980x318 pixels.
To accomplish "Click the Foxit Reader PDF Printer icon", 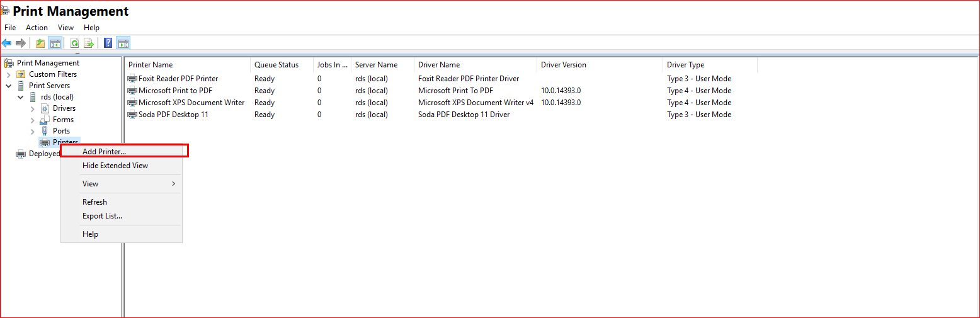I will pyautogui.click(x=132, y=79).
